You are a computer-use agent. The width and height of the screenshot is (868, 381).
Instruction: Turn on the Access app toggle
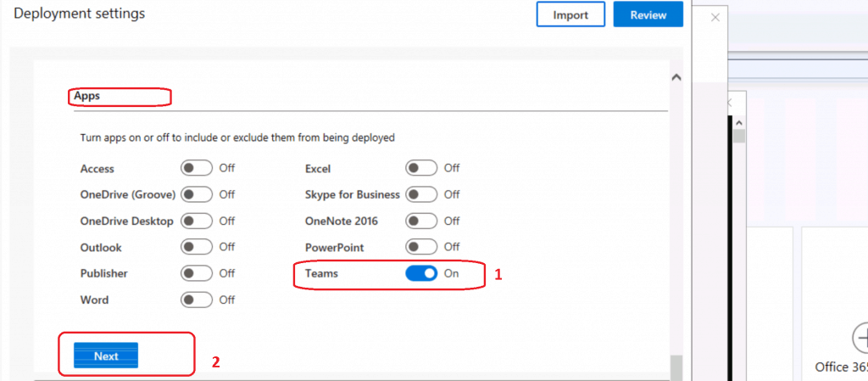[x=197, y=168]
